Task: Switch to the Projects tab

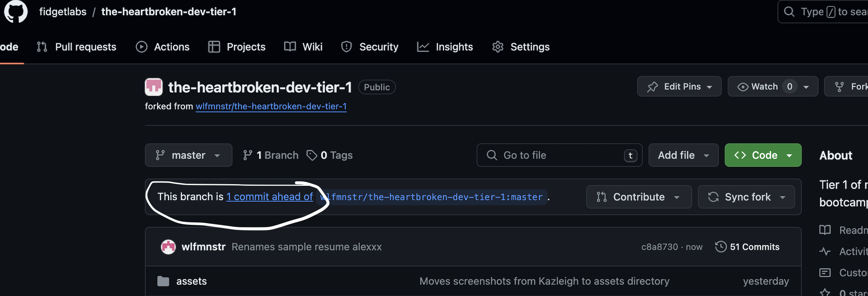Action: [x=237, y=47]
